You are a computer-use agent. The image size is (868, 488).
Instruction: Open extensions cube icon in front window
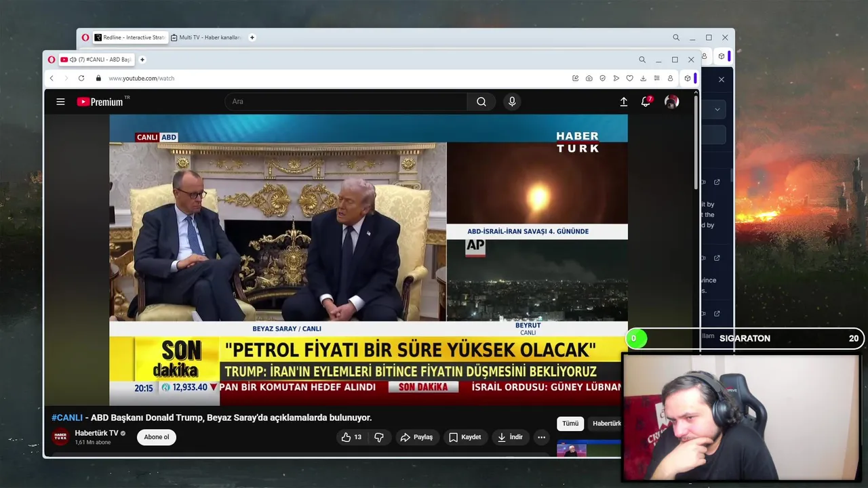pos(687,79)
